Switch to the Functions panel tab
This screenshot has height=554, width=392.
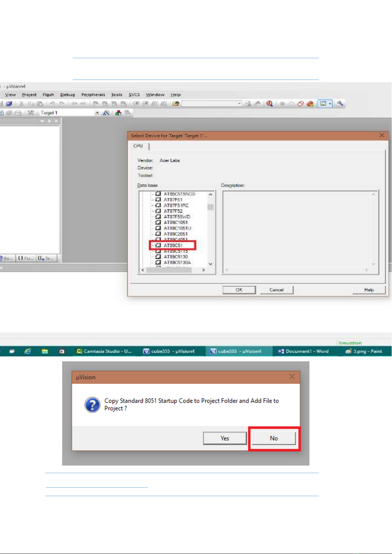tap(25, 258)
